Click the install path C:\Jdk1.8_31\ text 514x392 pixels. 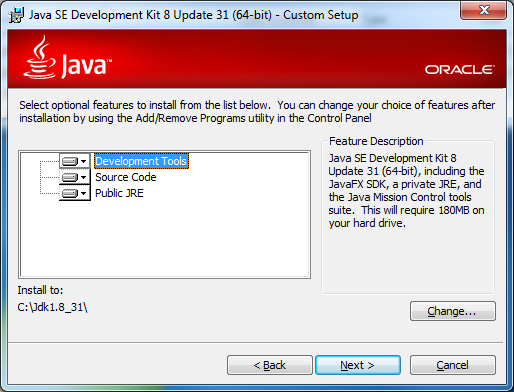[52, 307]
